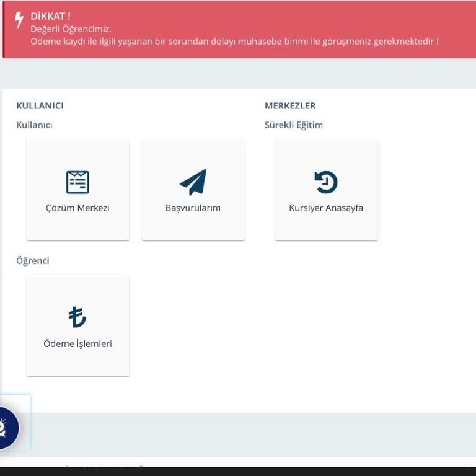Click the Öğrenci subheading
The width and height of the screenshot is (476, 476).
[x=32, y=261]
